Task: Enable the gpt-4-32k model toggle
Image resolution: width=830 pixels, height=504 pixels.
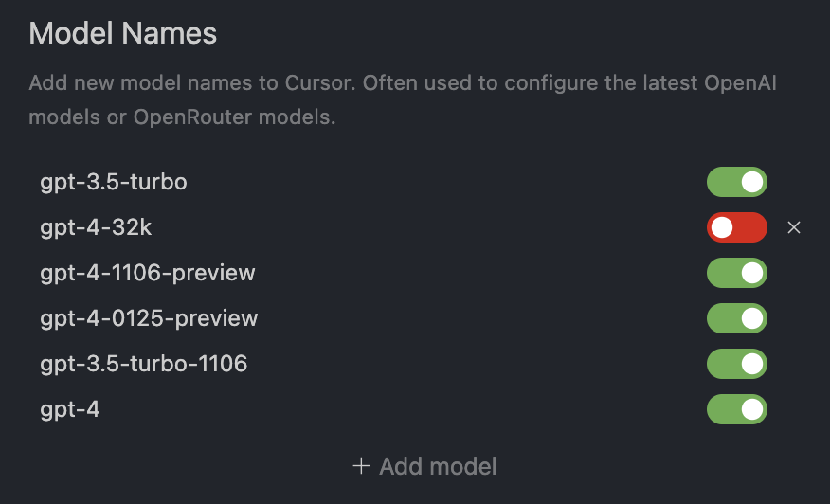Action: point(736,227)
